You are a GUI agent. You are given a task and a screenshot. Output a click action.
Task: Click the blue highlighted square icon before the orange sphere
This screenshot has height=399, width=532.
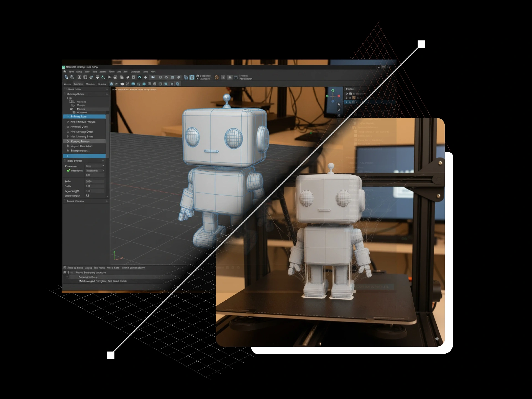tap(192, 77)
